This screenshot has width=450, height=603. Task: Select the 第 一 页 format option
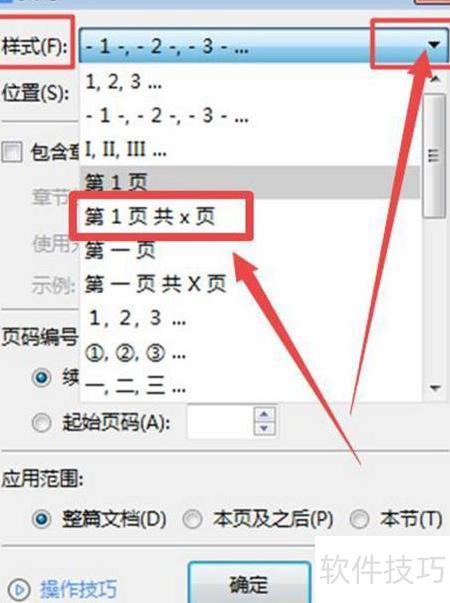250,250
